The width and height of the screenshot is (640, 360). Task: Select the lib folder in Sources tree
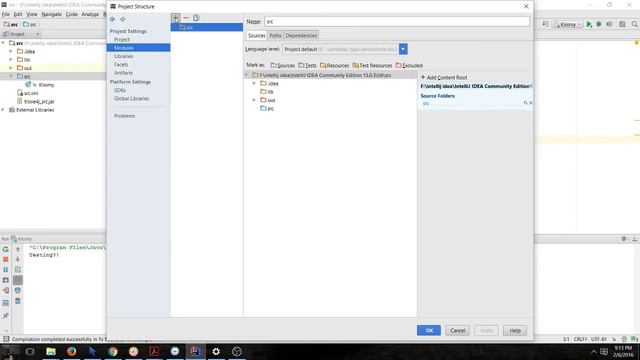pyautogui.click(x=267, y=92)
